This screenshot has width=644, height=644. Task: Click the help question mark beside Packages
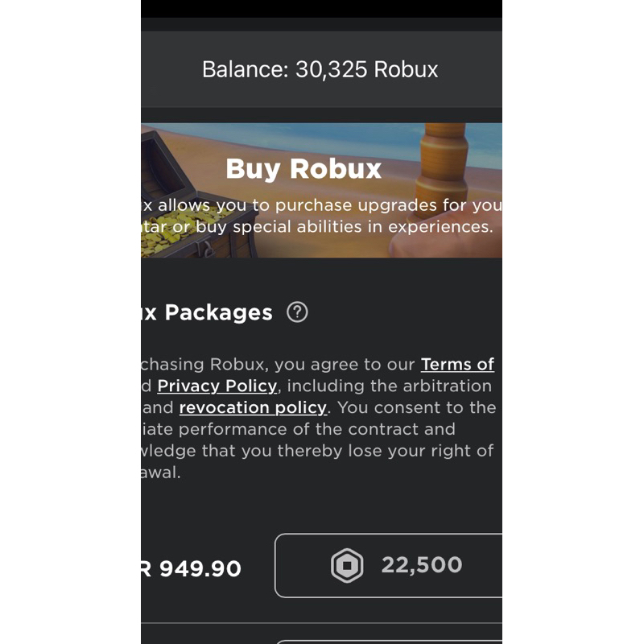(x=297, y=312)
